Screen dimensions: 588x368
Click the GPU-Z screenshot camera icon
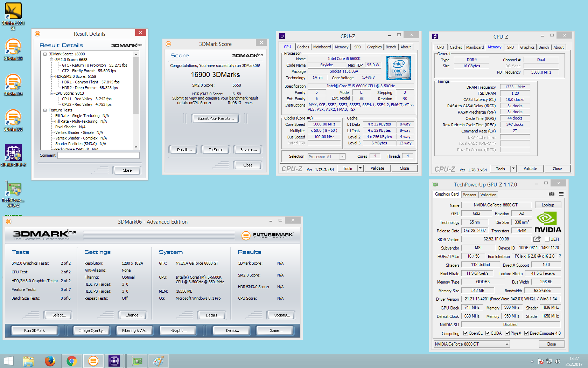tap(552, 194)
